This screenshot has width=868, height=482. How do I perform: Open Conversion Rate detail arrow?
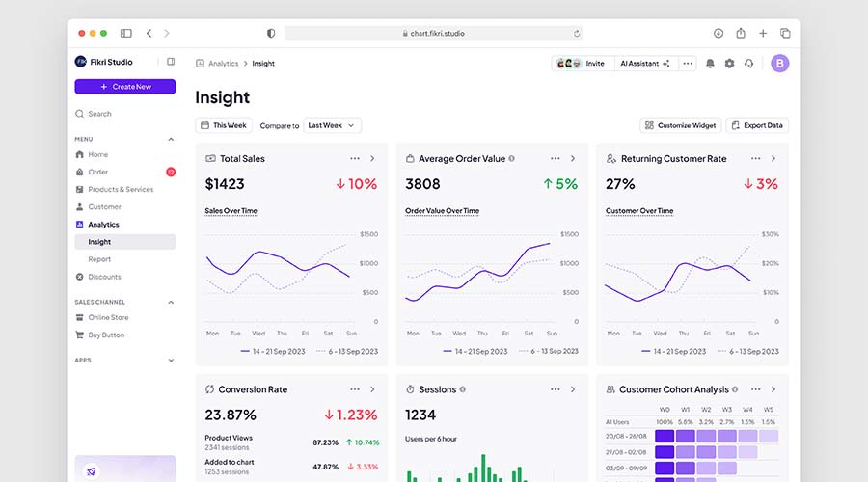tap(372, 389)
